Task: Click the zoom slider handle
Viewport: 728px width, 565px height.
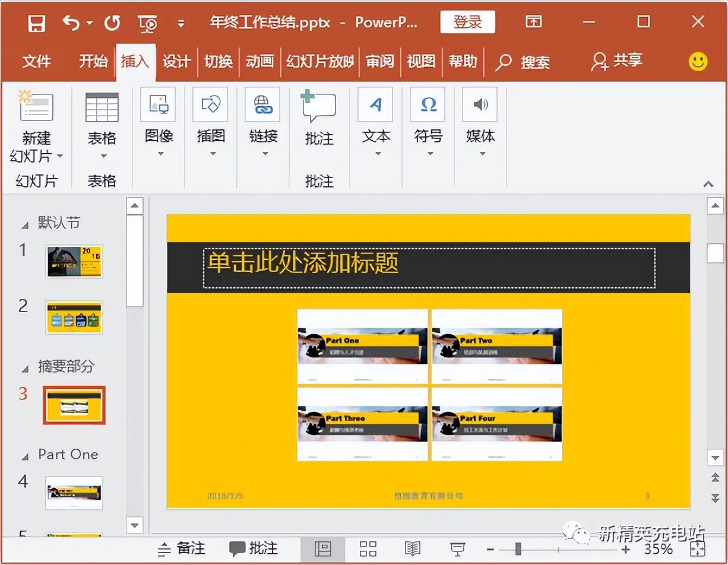Action: coord(518,549)
